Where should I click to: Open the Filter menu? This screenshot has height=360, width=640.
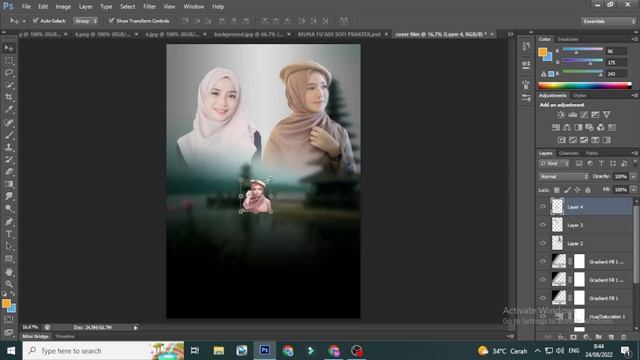click(x=149, y=7)
